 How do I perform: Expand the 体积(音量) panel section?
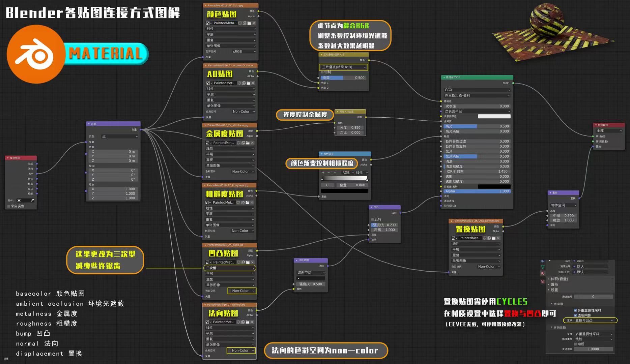point(548,279)
